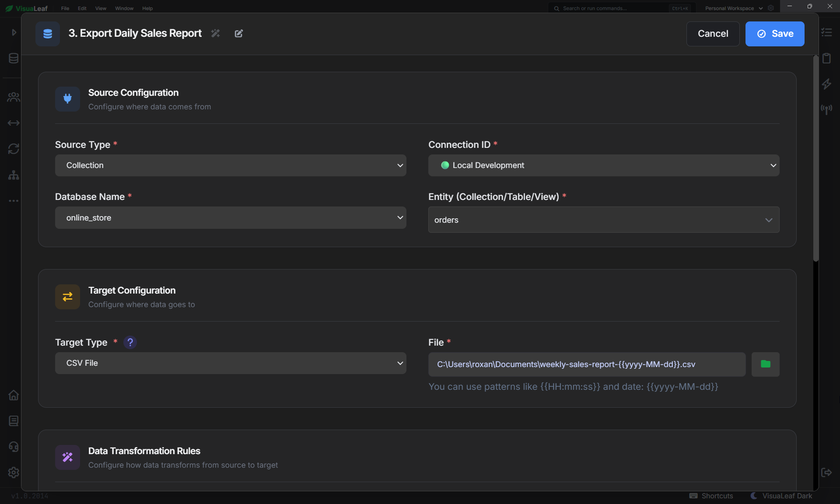Open the users icon in left sidebar
This screenshot has height=504, width=840.
click(14, 97)
